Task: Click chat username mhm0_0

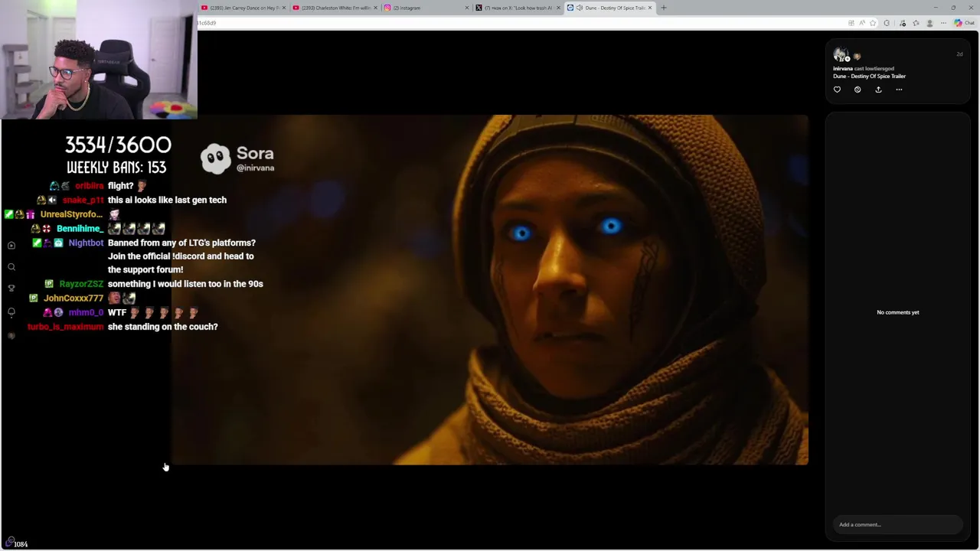Action: click(86, 312)
